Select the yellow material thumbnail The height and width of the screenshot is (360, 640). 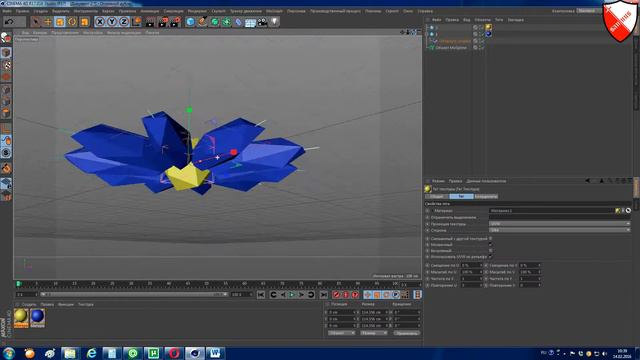(x=21, y=318)
